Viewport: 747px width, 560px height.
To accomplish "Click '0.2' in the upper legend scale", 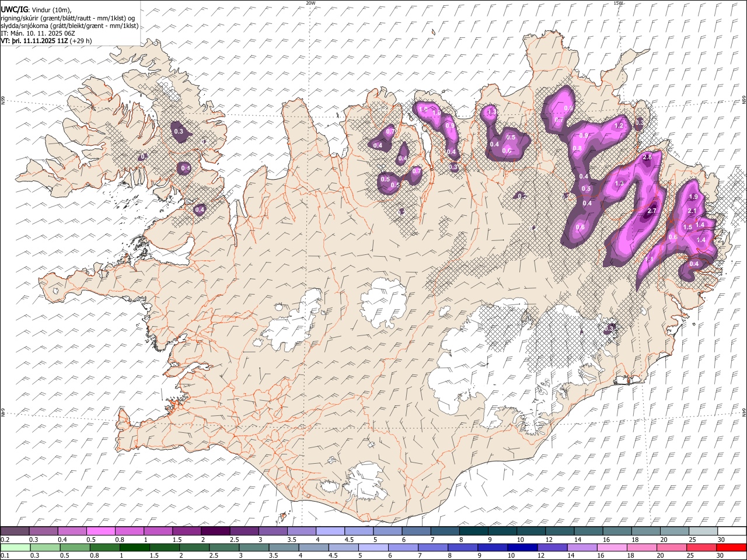I will click(x=4, y=540).
